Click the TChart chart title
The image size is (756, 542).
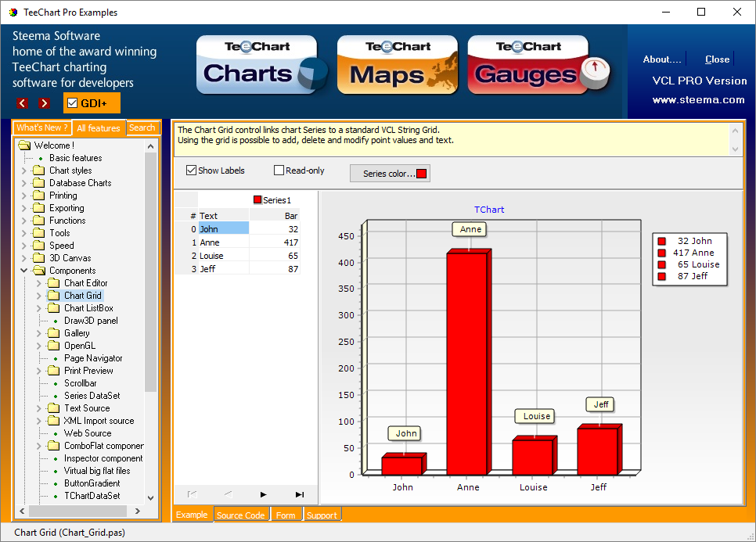pyautogui.click(x=489, y=210)
